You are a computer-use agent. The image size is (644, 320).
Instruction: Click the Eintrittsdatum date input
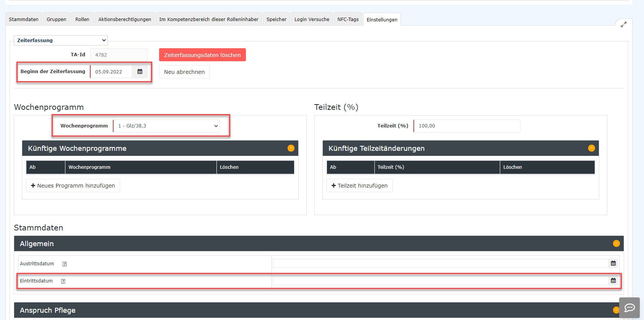[x=441, y=281]
